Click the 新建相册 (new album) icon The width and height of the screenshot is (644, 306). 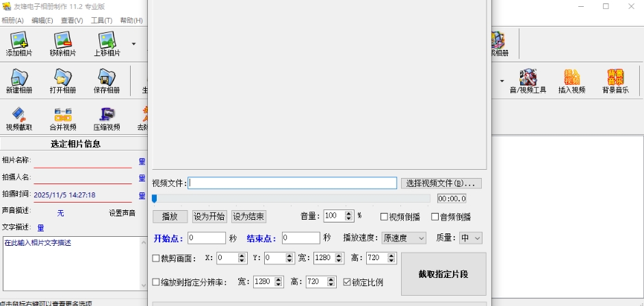(19, 81)
